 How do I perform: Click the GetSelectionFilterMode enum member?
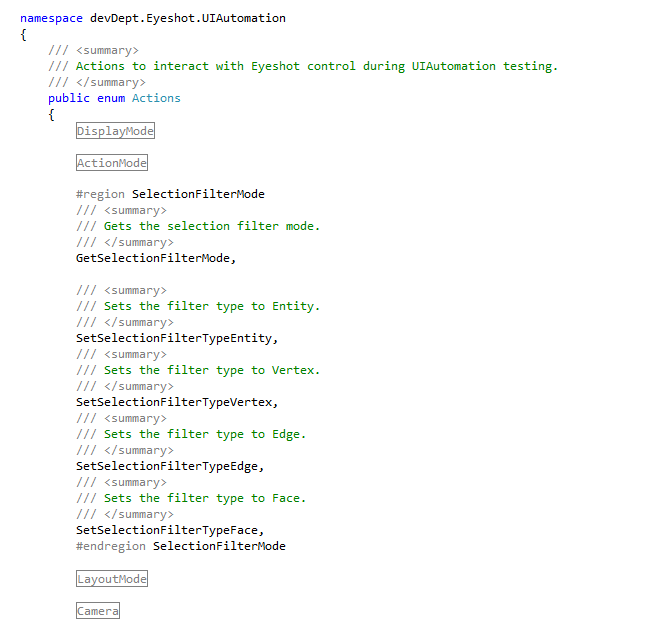(156, 258)
